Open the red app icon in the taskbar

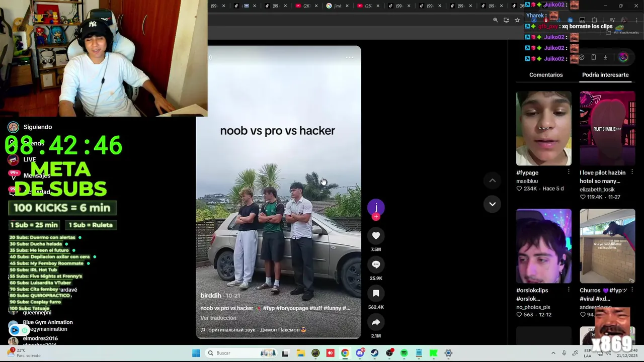[x=330, y=353]
